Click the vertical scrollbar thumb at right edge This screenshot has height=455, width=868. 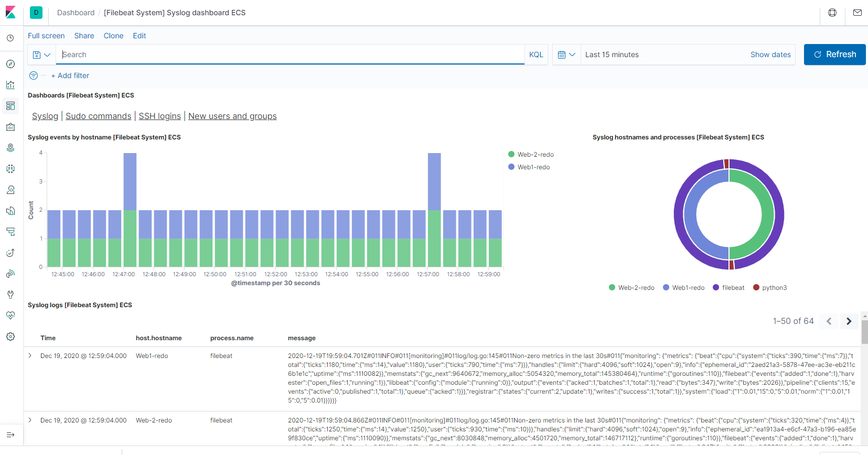pyautogui.click(x=864, y=332)
